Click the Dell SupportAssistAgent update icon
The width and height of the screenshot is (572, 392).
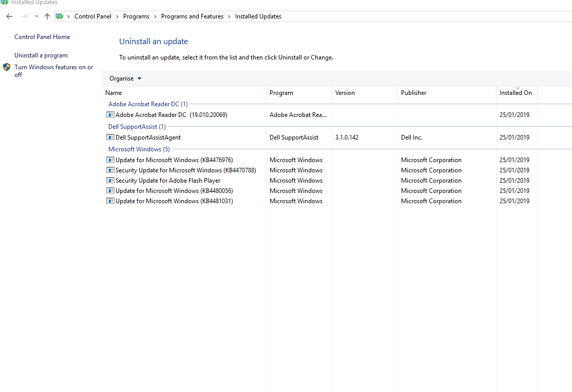110,137
